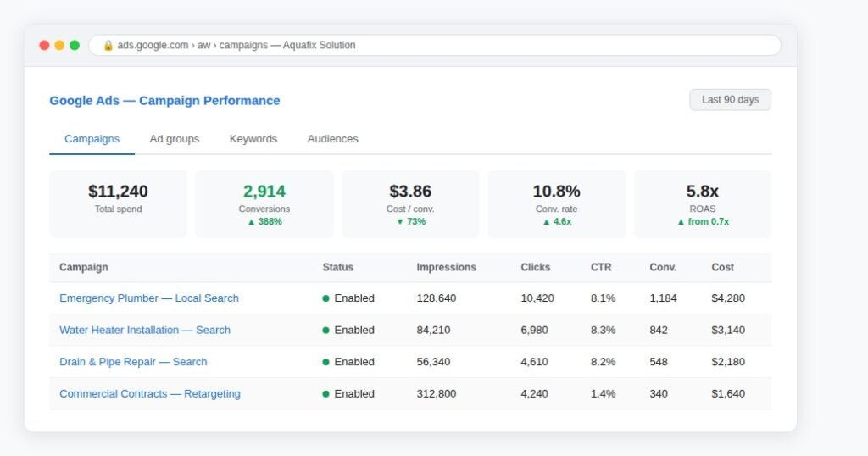Switch to the Ad groups tab
868x456 pixels.
coord(175,139)
